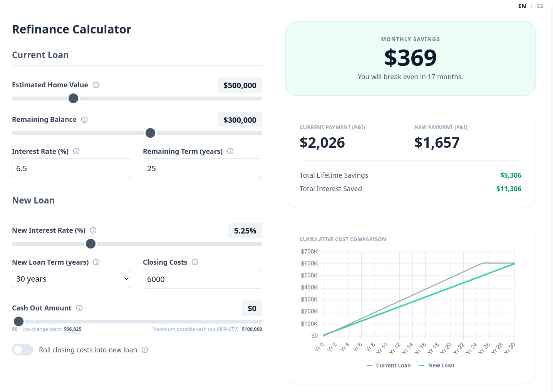Open the New Loan Term dropdown

[72, 279]
